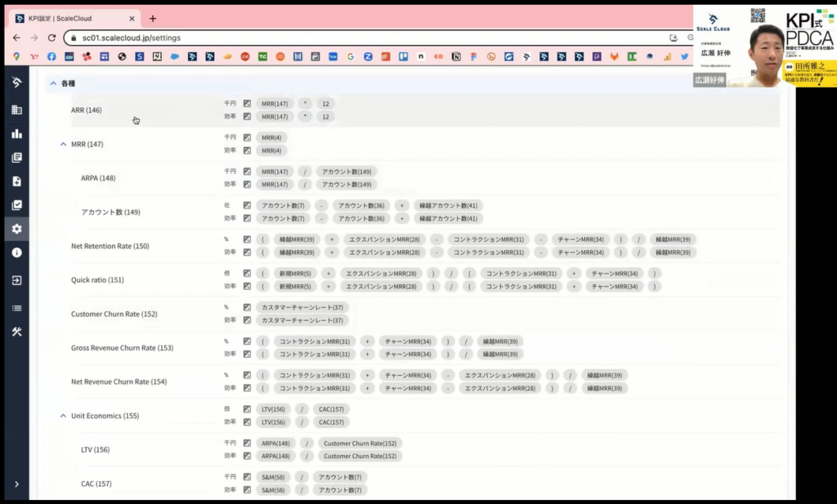837x504 pixels.
Task: Click the ScaleCloud logo in the sidebar
Action: tap(16, 83)
